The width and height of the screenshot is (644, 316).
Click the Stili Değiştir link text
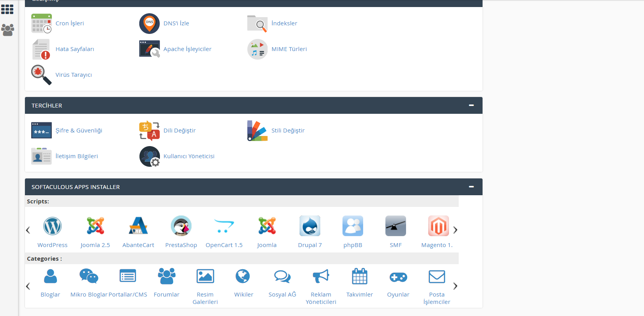288,131
